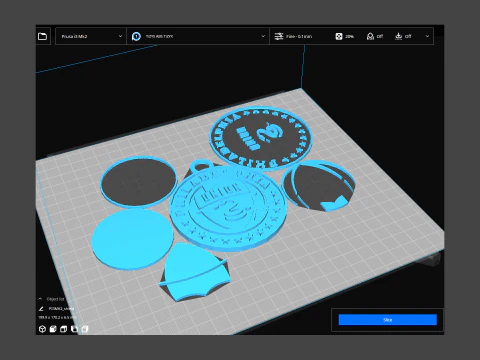Screen dimensions: 480x360
Task: Select the front view cube icon
Action: (x=53, y=329)
